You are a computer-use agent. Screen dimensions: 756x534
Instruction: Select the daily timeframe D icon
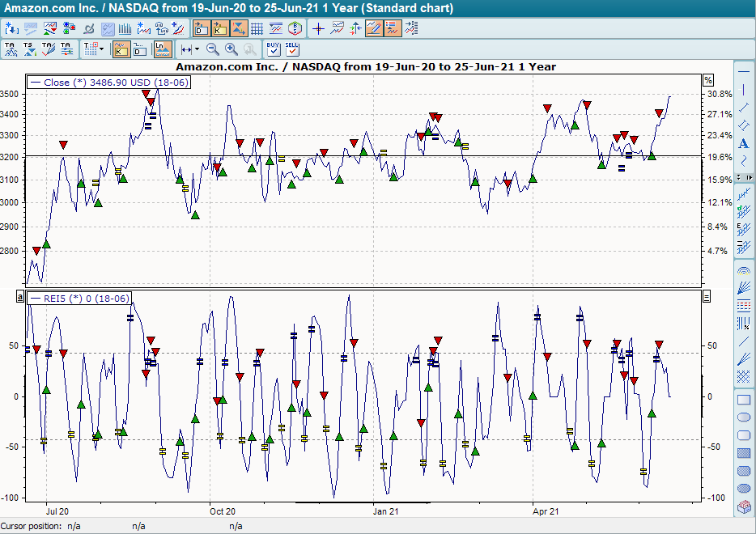point(200,28)
